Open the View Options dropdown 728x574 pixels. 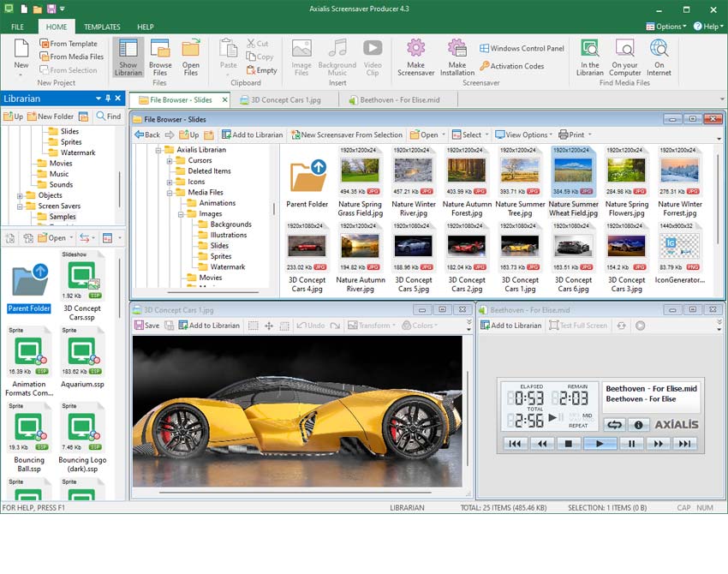point(525,135)
